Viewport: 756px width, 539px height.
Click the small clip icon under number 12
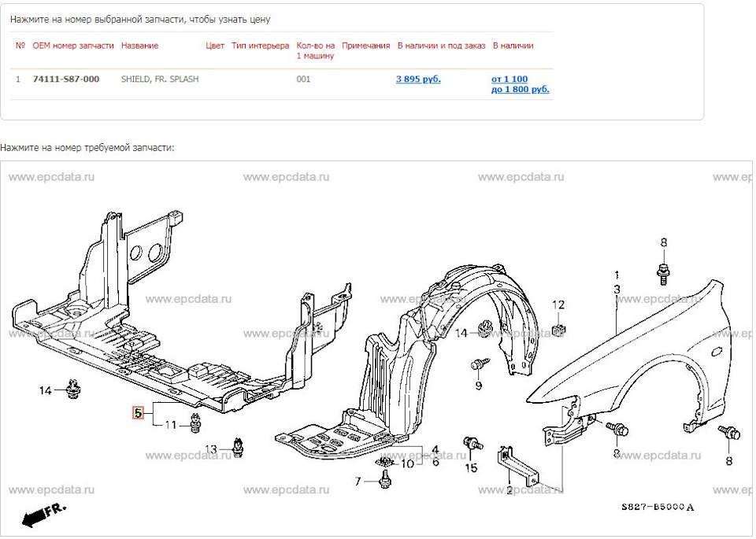click(x=559, y=330)
